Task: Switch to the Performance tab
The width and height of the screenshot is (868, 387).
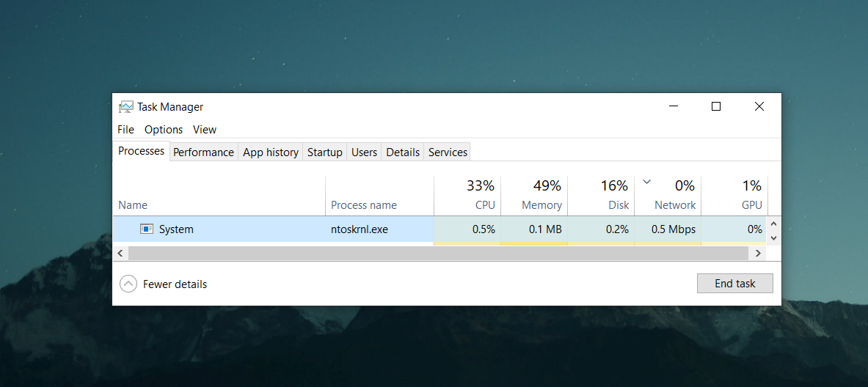Action: coord(204,152)
